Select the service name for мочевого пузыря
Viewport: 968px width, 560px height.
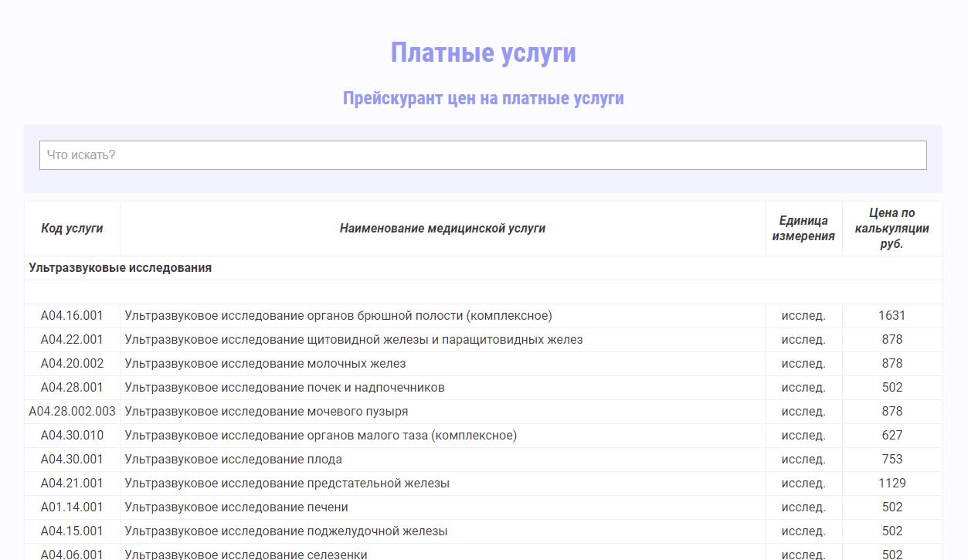[x=267, y=412]
